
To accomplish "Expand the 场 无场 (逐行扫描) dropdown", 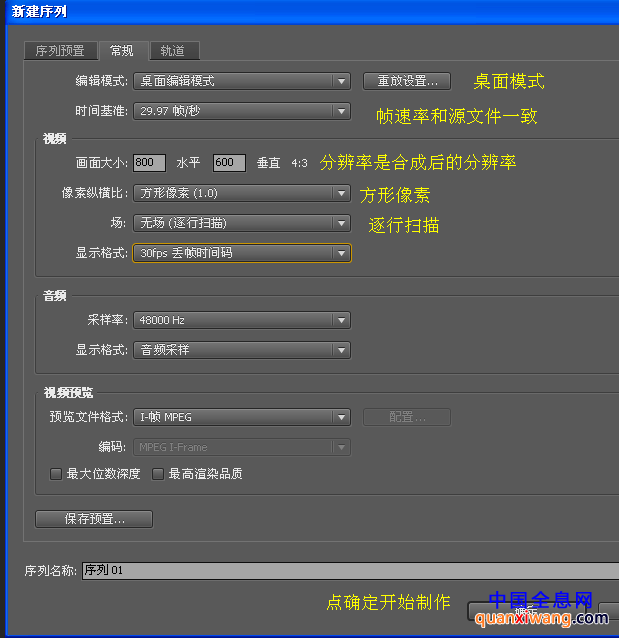I will (x=241, y=223).
